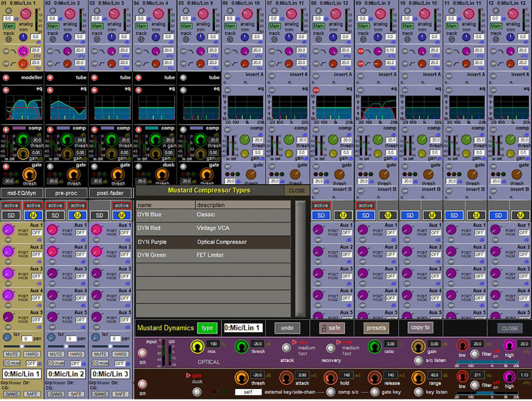The image size is (532, 401).
Task: Click the safe button in Mustard Dynamics
Action: [x=331, y=328]
